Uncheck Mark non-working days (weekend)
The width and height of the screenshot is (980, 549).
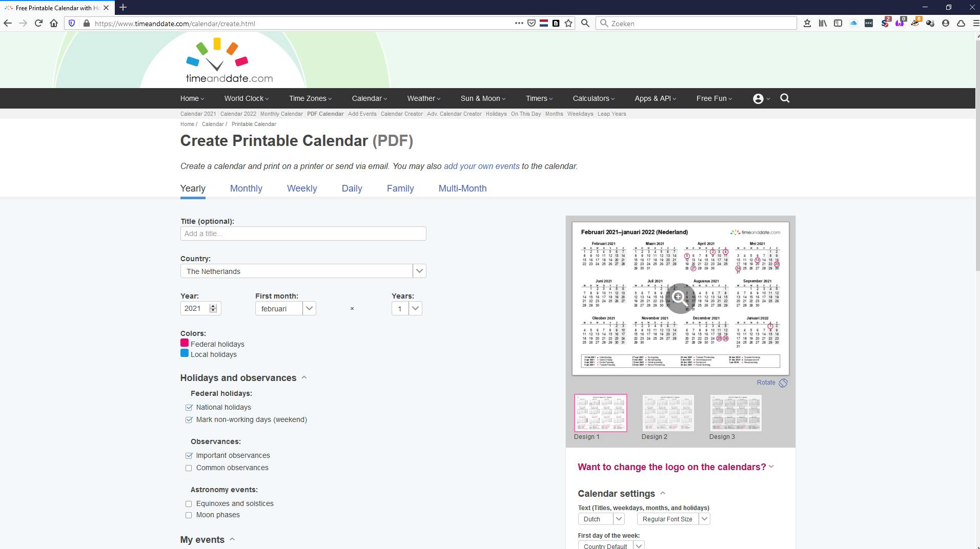click(x=189, y=420)
